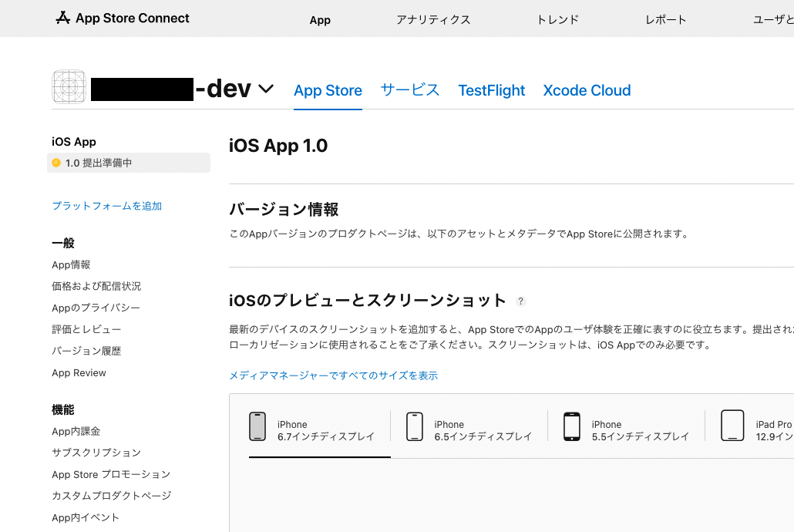Switch to the TestFlight tab
This screenshot has width=794, height=532.
pyautogui.click(x=491, y=90)
